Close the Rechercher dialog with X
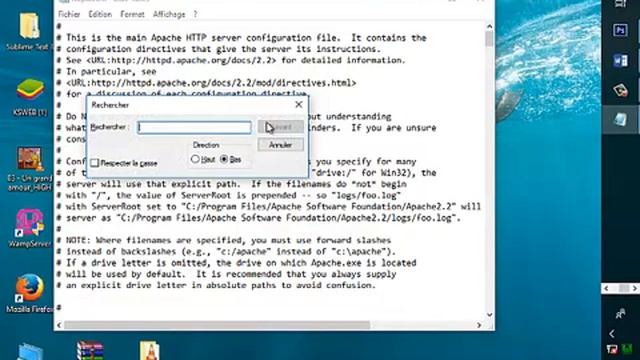Image resolution: width=640 pixels, height=360 pixels. coord(299,105)
